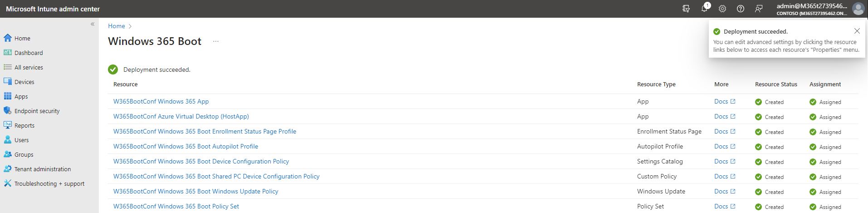Go to All services

tap(29, 67)
